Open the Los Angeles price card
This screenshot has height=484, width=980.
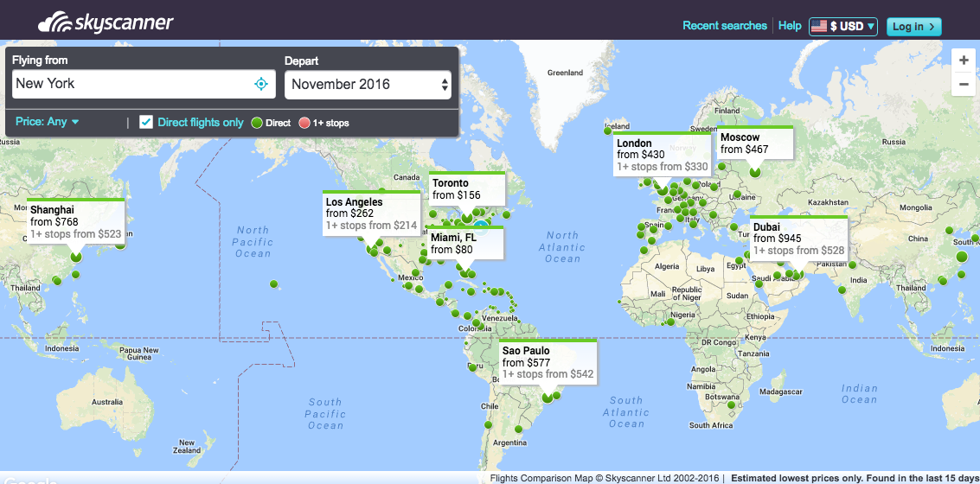point(371,213)
